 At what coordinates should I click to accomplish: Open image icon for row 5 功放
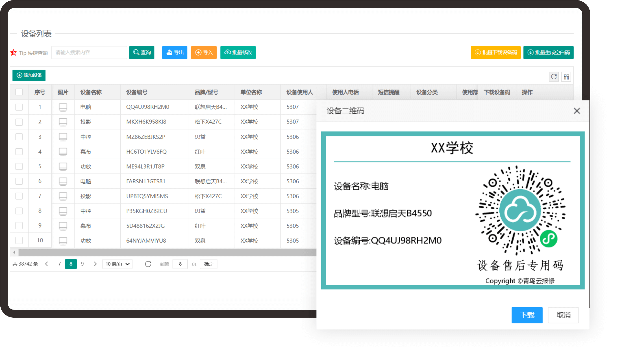[x=63, y=167]
